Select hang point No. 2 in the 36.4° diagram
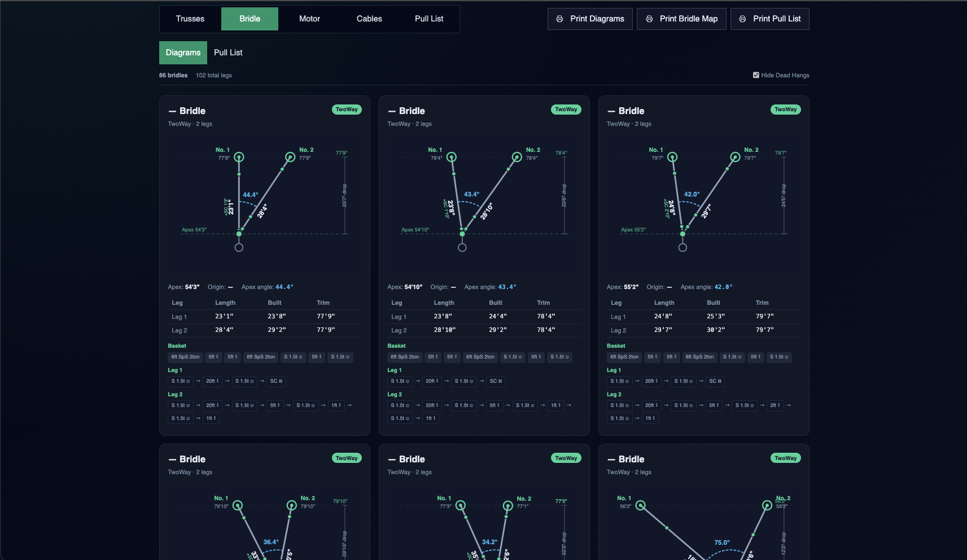The height and width of the screenshot is (560, 967). 291,505
